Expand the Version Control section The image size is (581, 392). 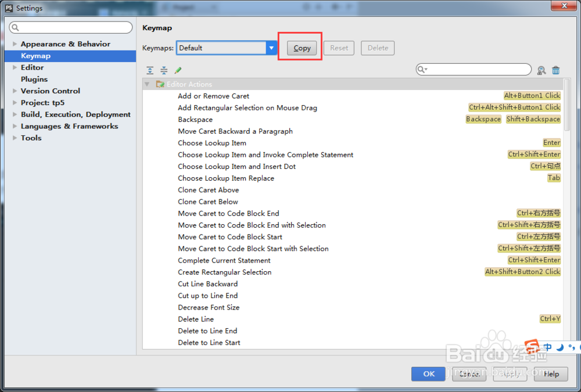[15, 91]
